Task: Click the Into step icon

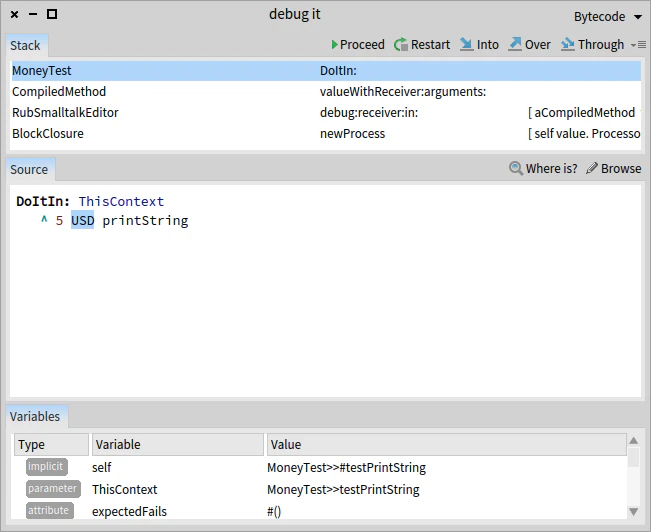Action: [x=466, y=44]
